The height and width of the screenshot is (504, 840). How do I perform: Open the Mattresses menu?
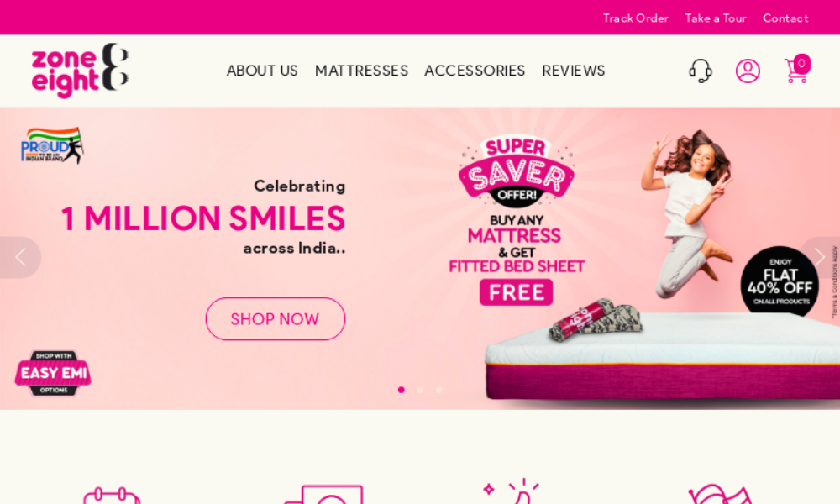361,71
